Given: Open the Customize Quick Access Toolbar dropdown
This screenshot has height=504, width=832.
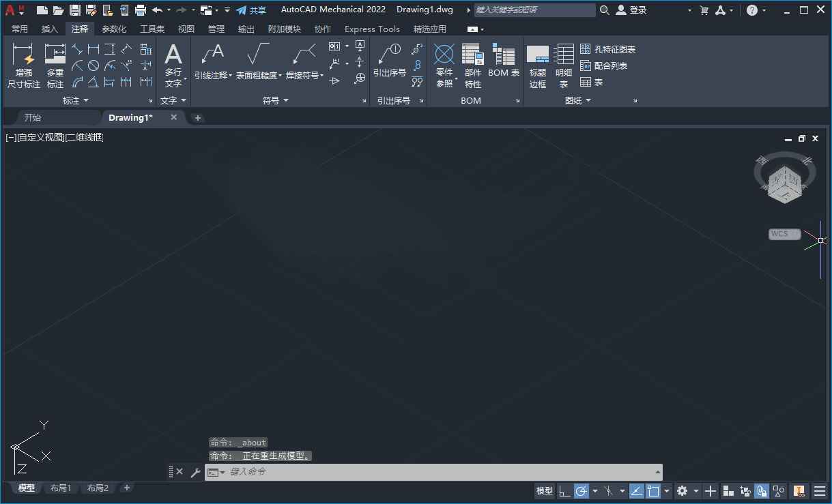Looking at the screenshot, I should (x=227, y=10).
